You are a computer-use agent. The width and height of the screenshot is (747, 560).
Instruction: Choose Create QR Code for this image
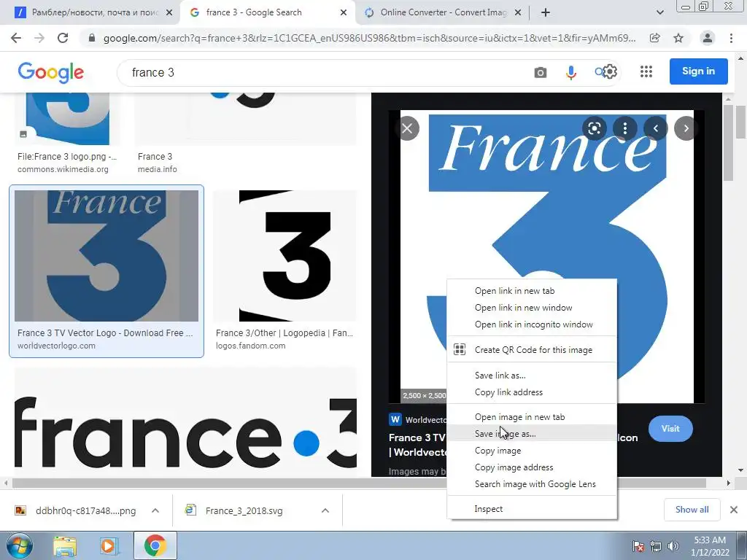[532, 349]
